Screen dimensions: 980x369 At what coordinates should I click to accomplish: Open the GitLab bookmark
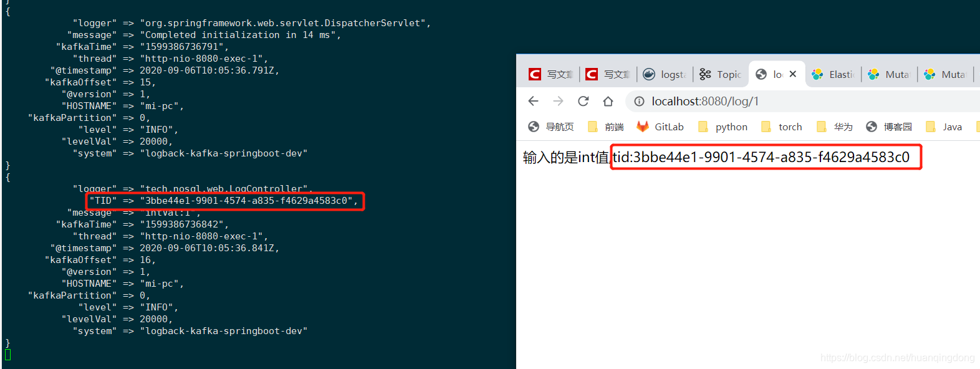tap(660, 127)
